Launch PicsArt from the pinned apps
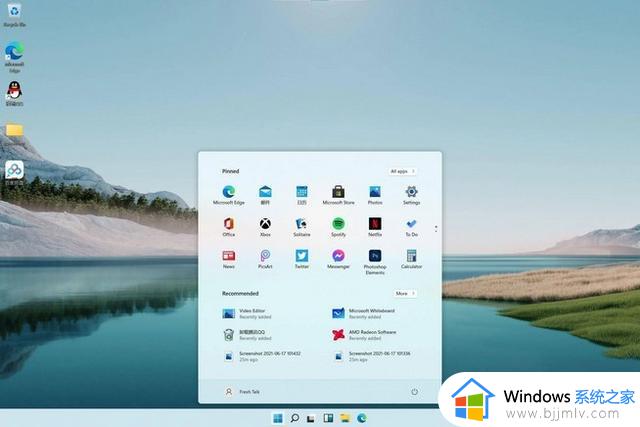Screen dimensions: 640x427 pos(265,259)
